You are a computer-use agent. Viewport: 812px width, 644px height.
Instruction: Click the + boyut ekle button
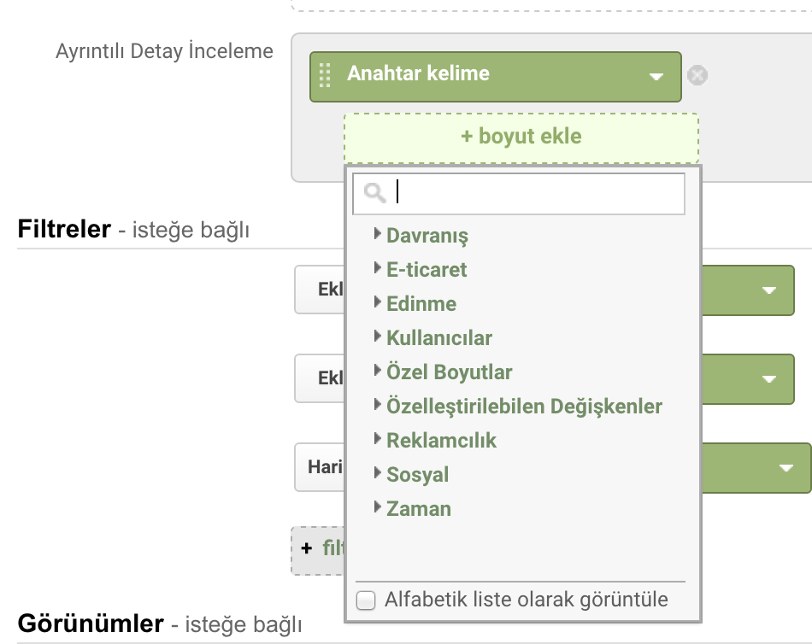521,137
